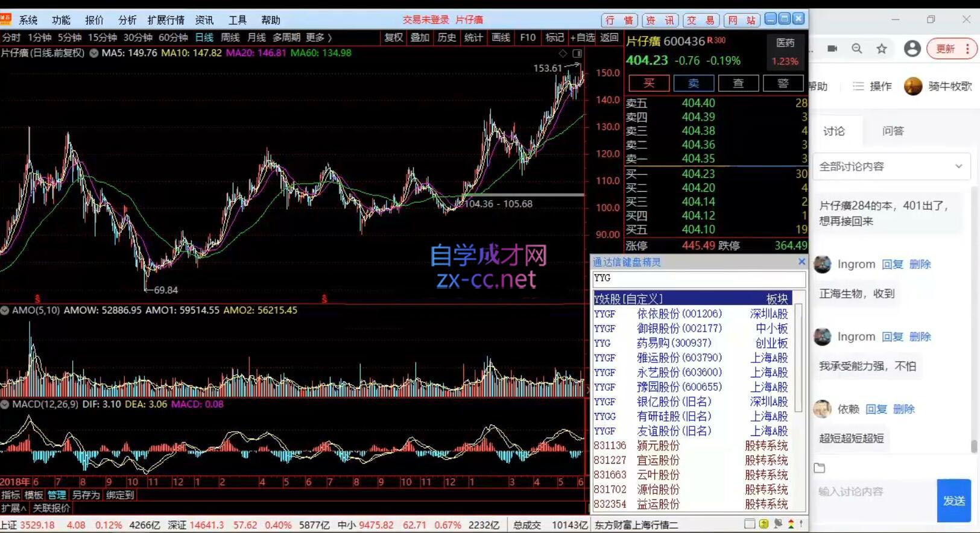This screenshot has width=980, height=533.
Task: Click 另存为 at chart bottom
Action: (86, 495)
